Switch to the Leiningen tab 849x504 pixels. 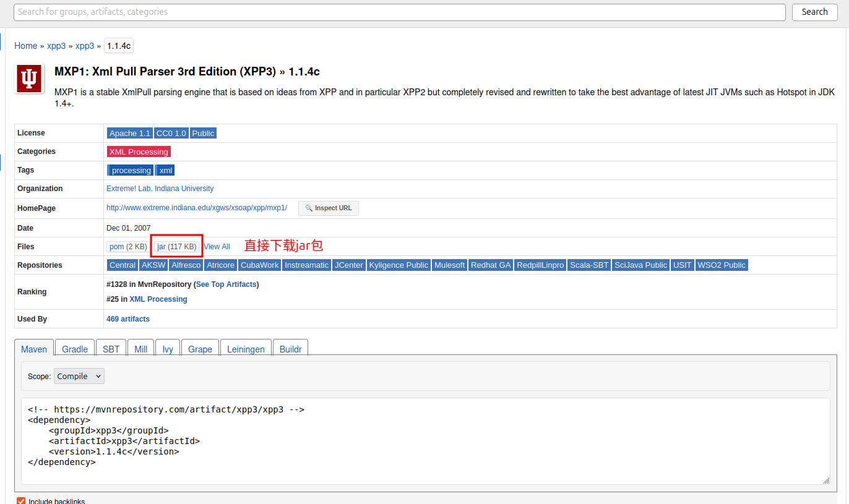246,349
